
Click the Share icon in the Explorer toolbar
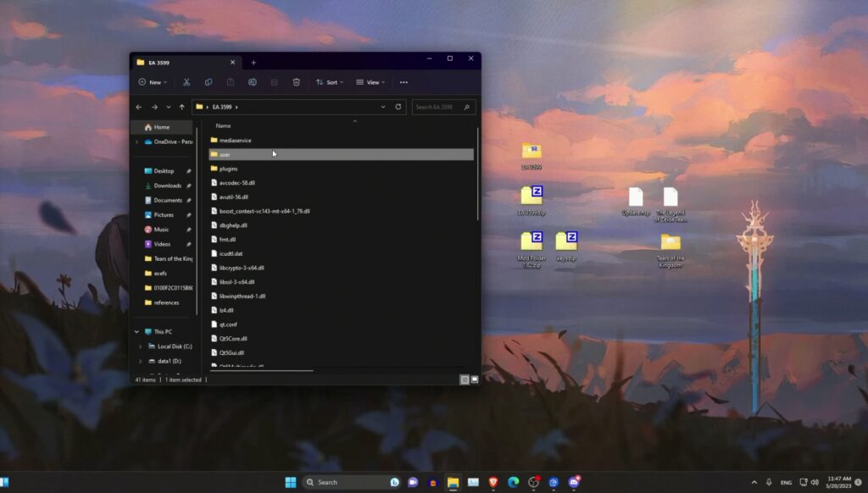tap(275, 82)
